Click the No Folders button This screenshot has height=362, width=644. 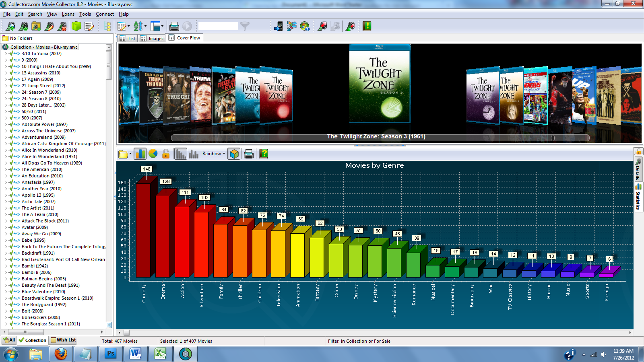[x=18, y=38]
